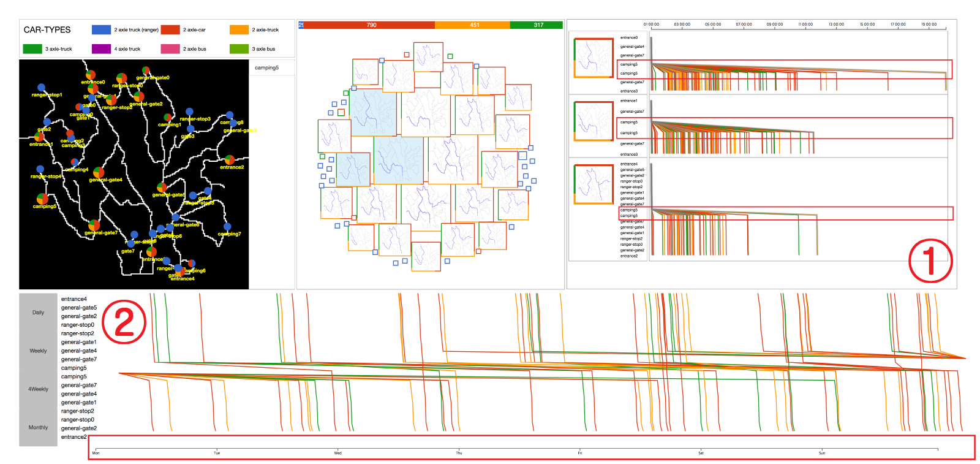980x464 pixels.
Task: Switch to the Monthly tab
Action: pyautogui.click(x=38, y=427)
